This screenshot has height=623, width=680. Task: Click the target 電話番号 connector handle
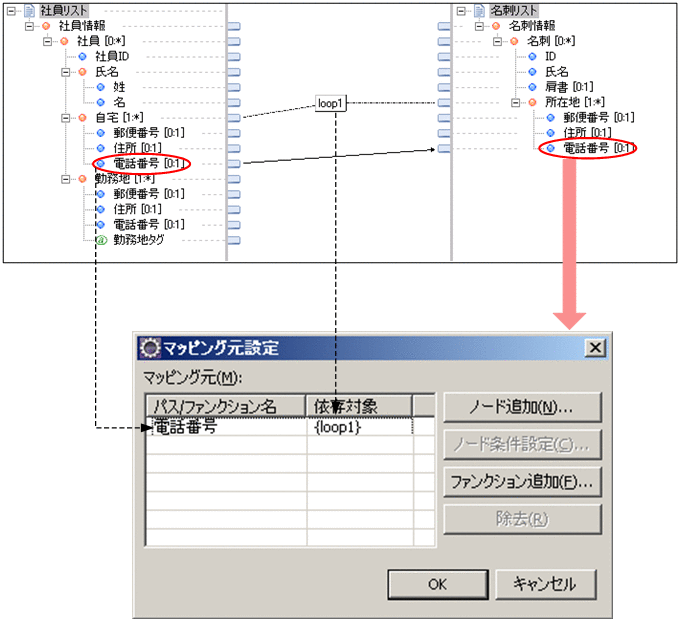pos(444,149)
